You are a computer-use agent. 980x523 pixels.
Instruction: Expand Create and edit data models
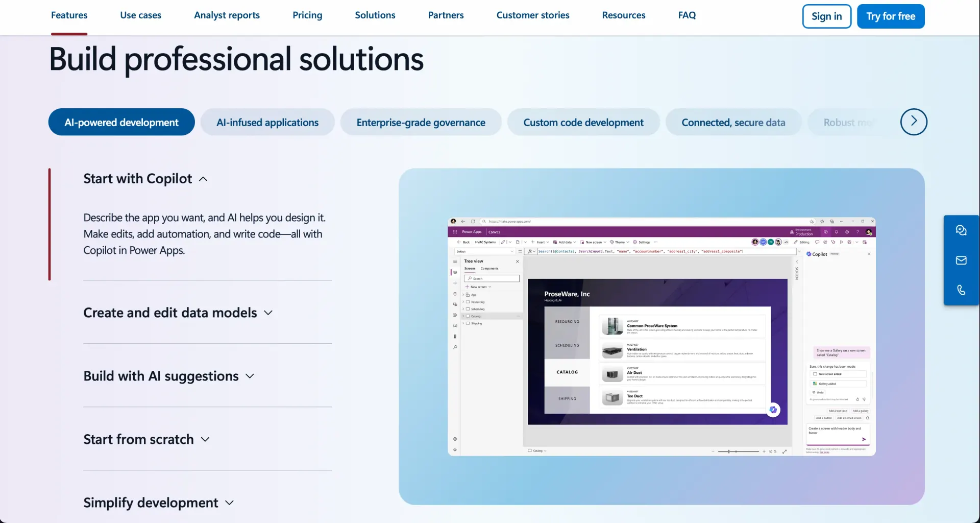click(178, 313)
